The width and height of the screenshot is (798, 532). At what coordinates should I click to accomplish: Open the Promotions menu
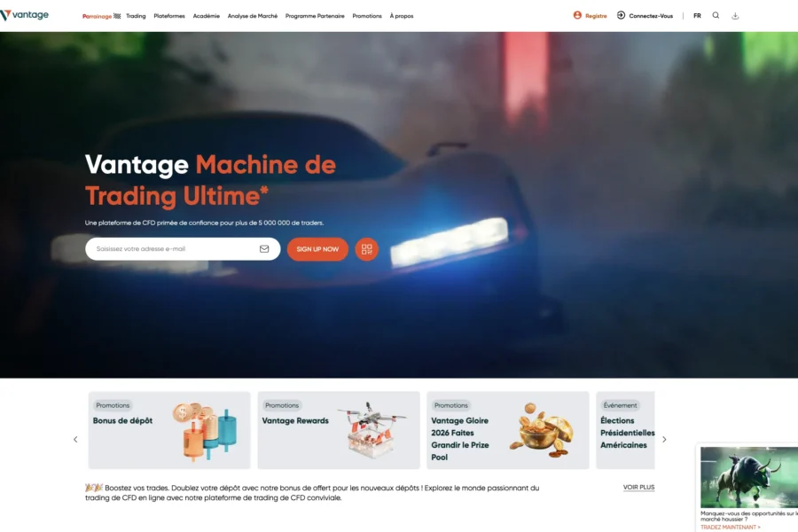pyautogui.click(x=367, y=16)
